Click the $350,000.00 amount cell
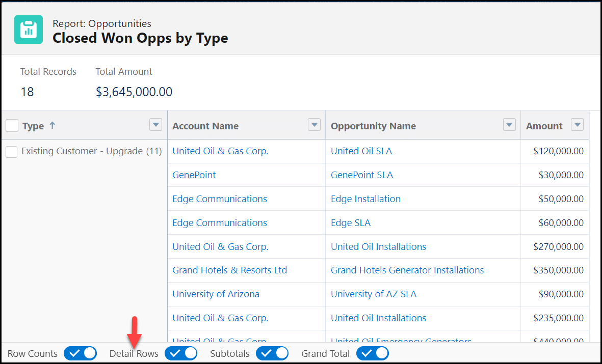The width and height of the screenshot is (602, 364). (x=558, y=270)
